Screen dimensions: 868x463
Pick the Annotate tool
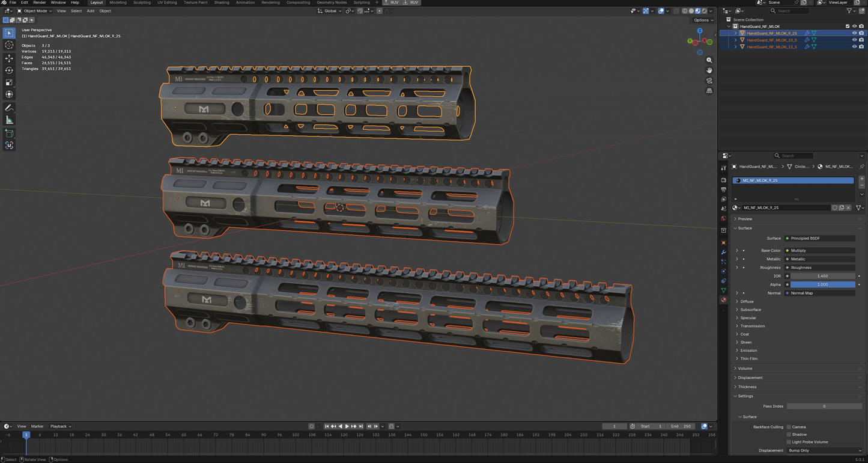click(9, 108)
